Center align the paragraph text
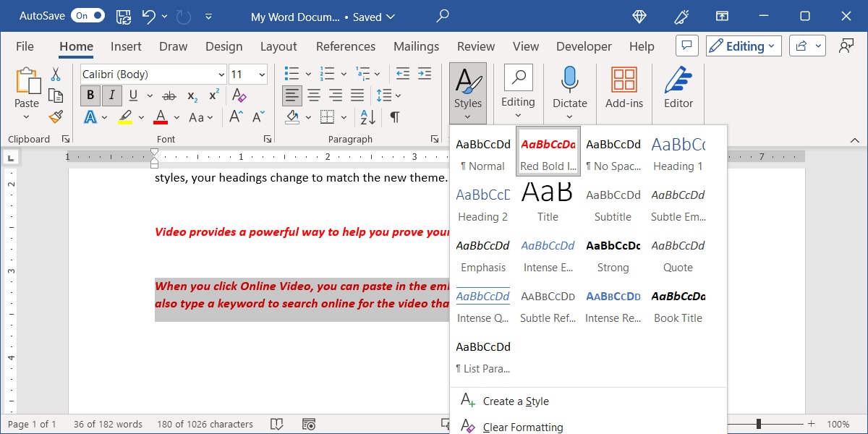Viewport: 868px width, 434px height. click(x=314, y=95)
